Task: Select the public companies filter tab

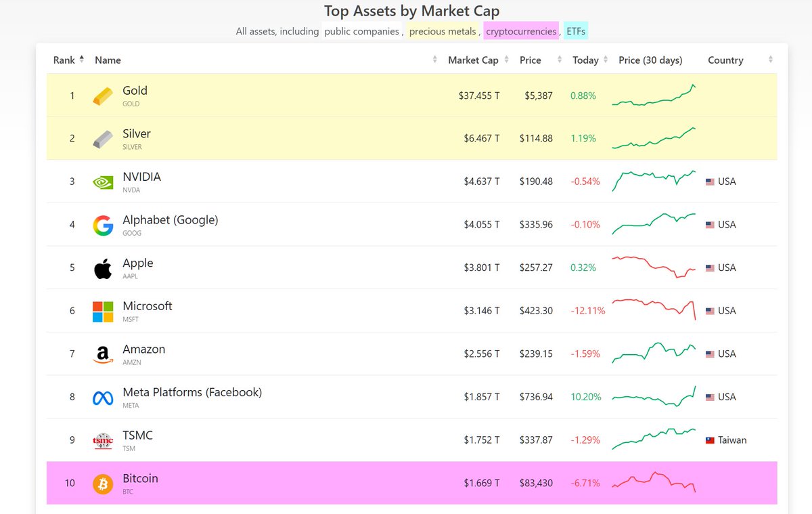Action: coord(363,31)
